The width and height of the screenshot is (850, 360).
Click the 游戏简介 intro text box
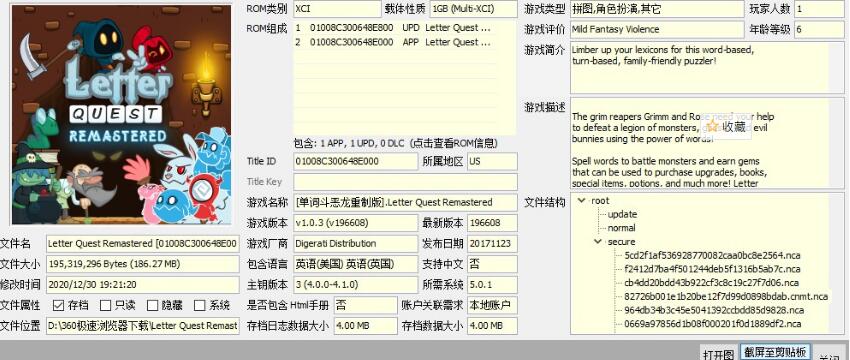(707, 68)
